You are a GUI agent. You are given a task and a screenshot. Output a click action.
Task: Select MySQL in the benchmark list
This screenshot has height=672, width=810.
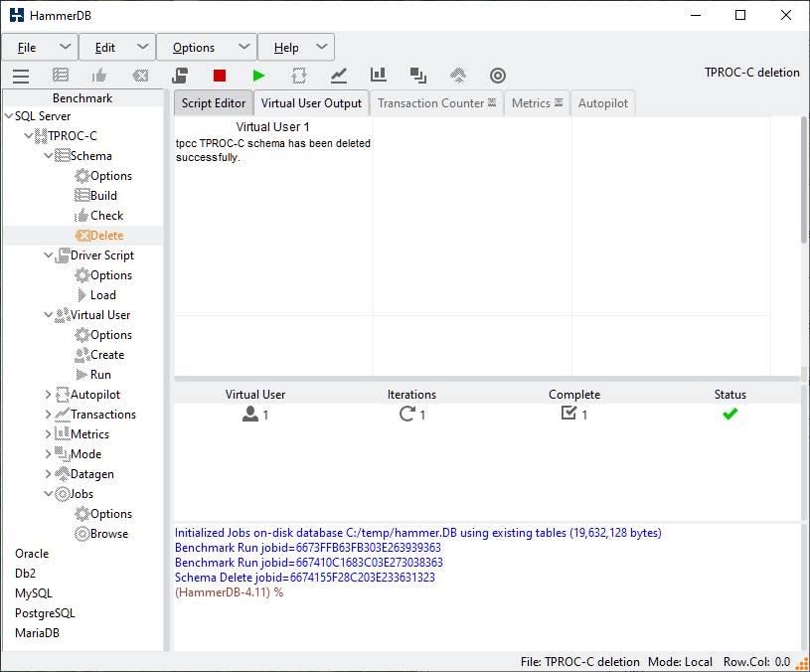(34, 593)
